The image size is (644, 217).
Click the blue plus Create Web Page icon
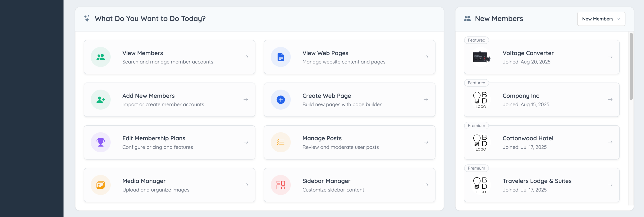(x=281, y=100)
